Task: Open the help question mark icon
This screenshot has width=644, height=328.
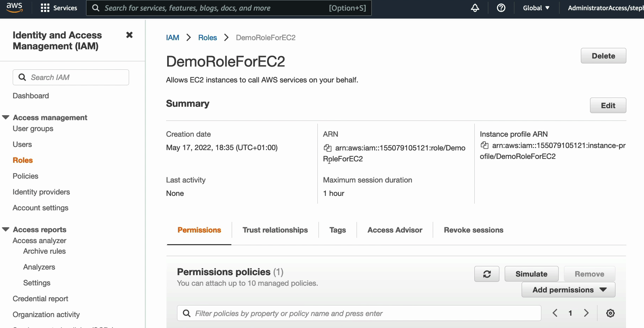Action: click(501, 8)
